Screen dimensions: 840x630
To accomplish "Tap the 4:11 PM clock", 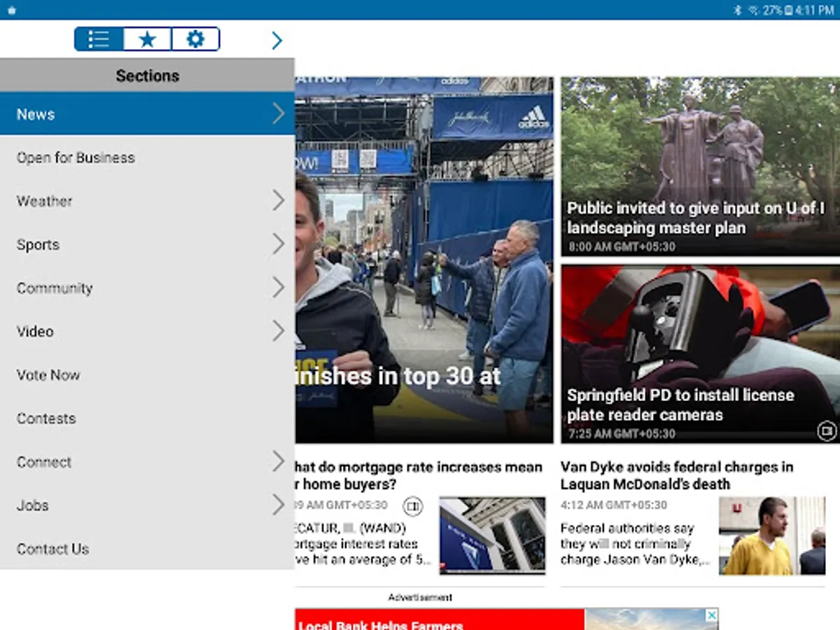I will pos(815,10).
